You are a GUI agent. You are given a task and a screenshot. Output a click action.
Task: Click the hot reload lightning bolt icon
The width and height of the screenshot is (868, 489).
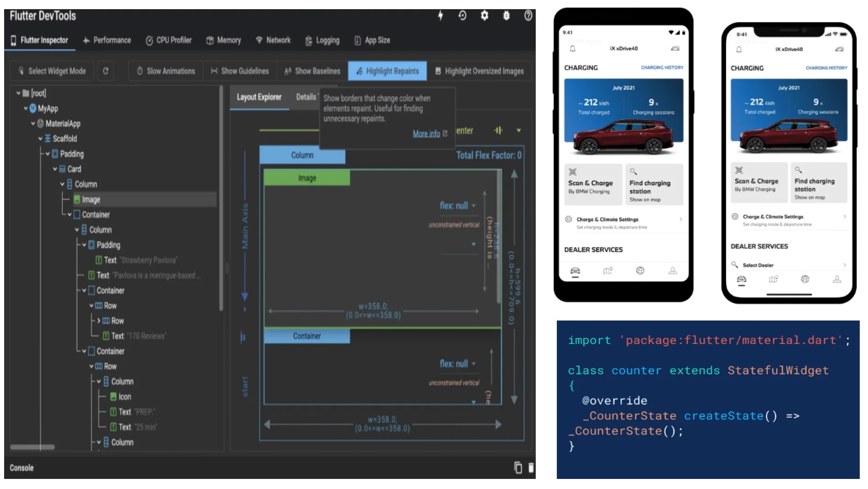click(x=440, y=16)
